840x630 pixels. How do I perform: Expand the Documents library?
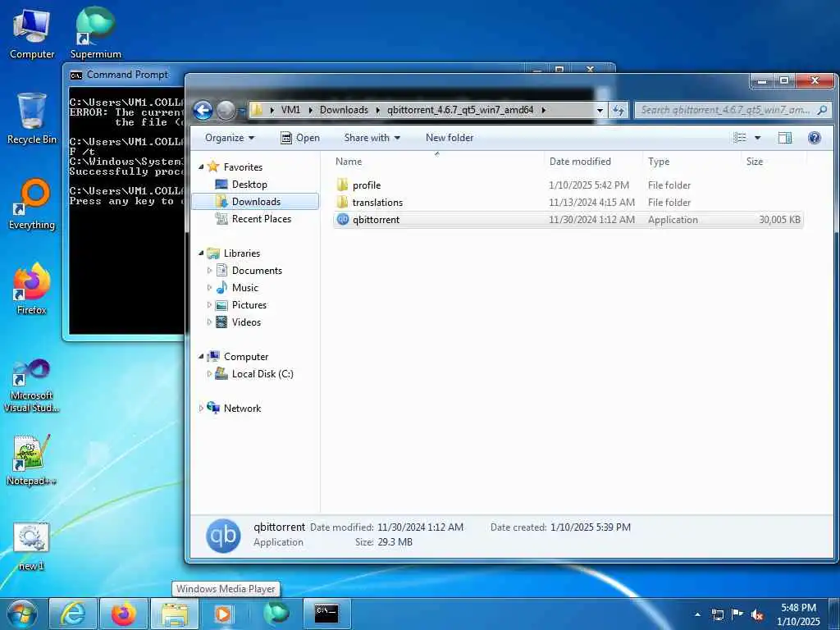click(209, 271)
